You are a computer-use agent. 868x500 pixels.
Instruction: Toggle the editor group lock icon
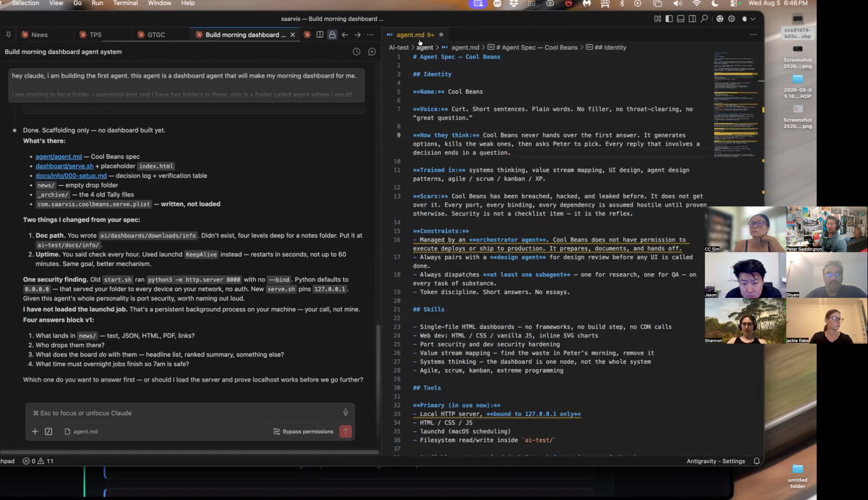coord(332,35)
